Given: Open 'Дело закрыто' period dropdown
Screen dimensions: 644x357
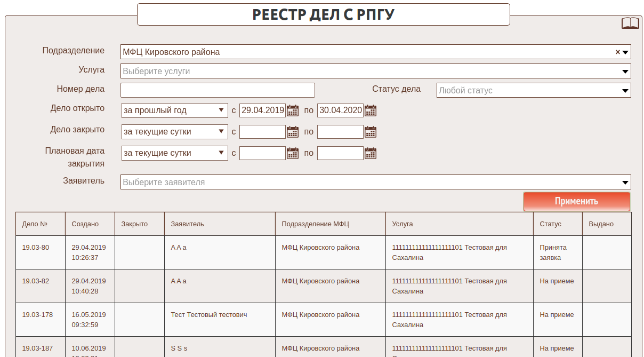Looking at the screenshot, I should [174, 132].
